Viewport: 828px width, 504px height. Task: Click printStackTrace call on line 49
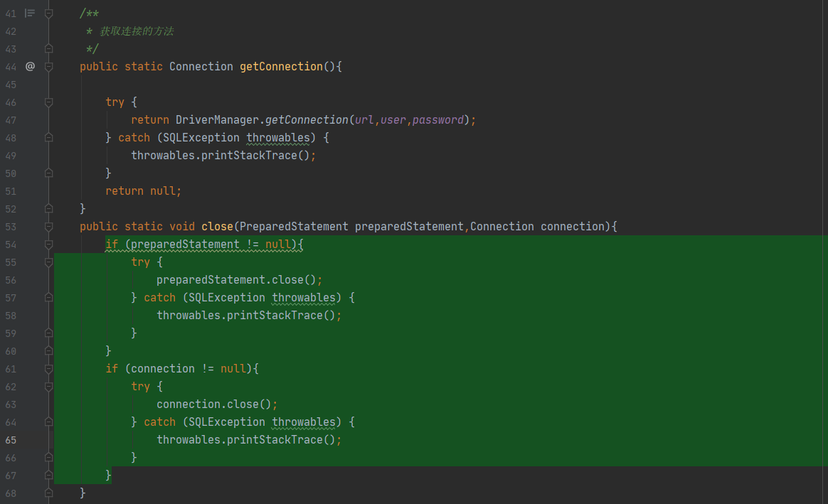[x=249, y=156]
